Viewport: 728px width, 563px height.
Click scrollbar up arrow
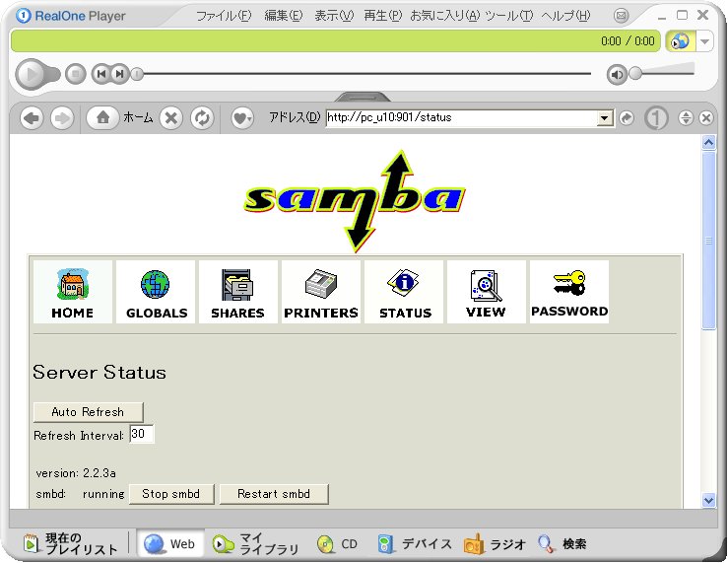click(x=709, y=143)
